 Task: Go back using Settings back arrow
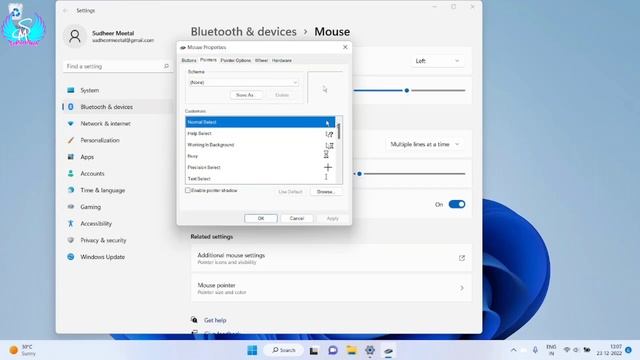[65, 11]
